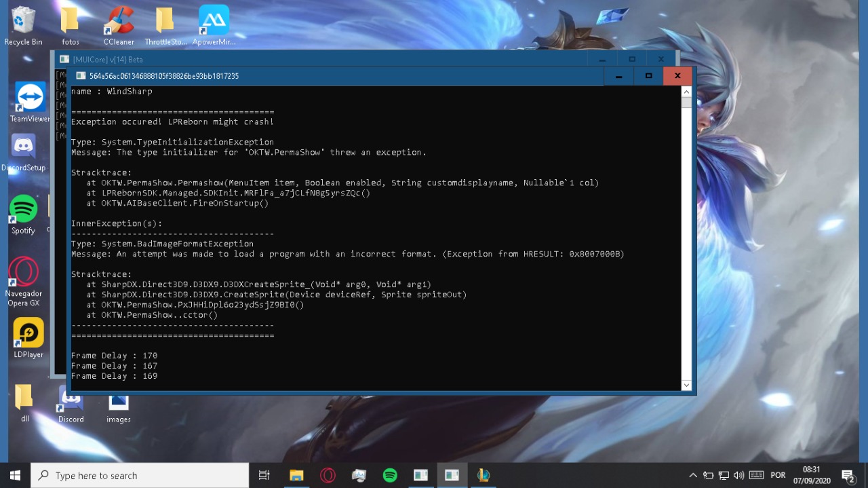Open the picture viewer taskbar icon
Viewport: 868px width, 488px height.
[x=359, y=475]
